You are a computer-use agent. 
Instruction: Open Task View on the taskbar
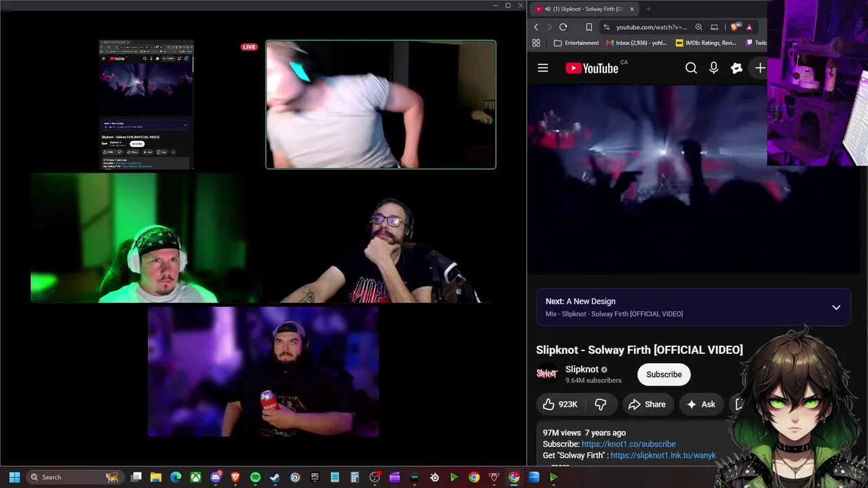pyautogui.click(x=136, y=477)
